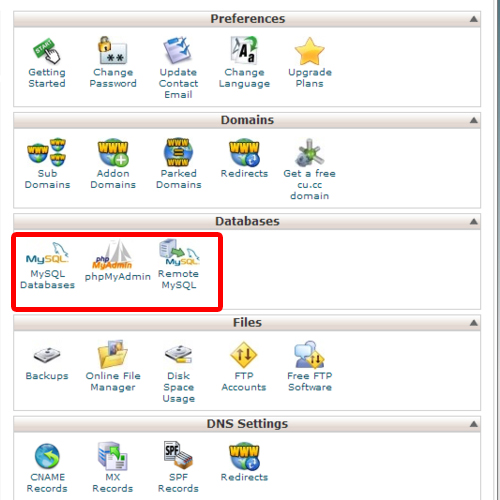Open the Online File Manager folder icon
Image resolution: width=500 pixels, height=500 pixels.
click(113, 354)
